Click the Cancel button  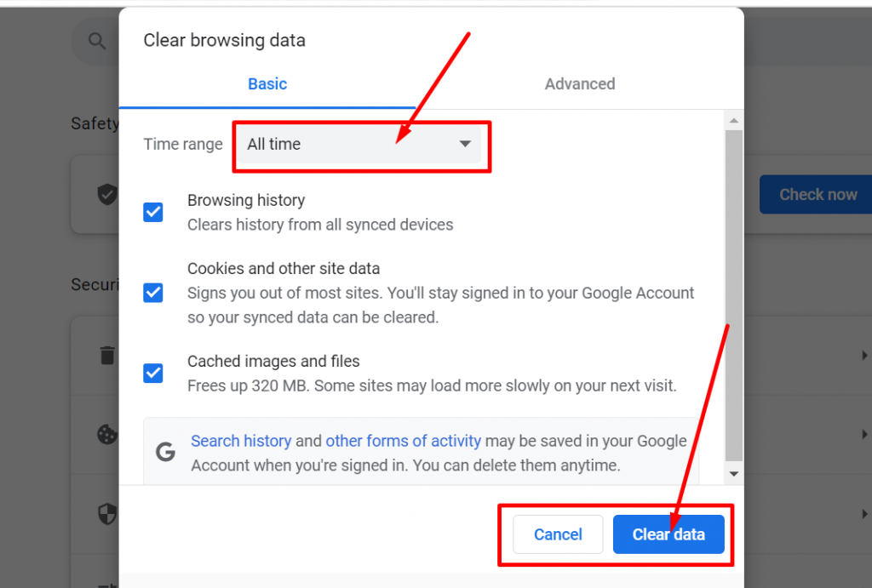[558, 534]
